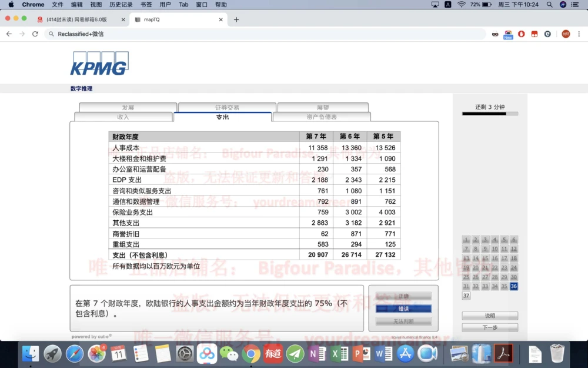
Task: Launch Microsoft Word from the Dock
Action: (x=383, y=353)
